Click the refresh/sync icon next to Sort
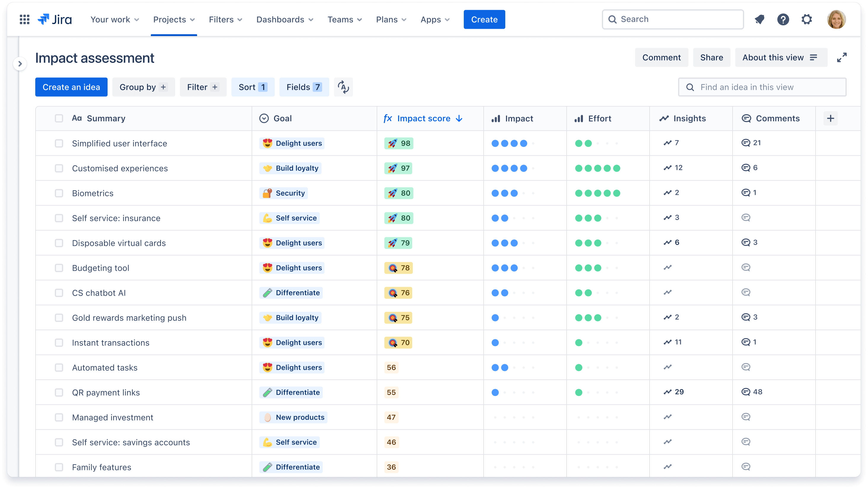868x489 pixels. [x=344, y=87]
